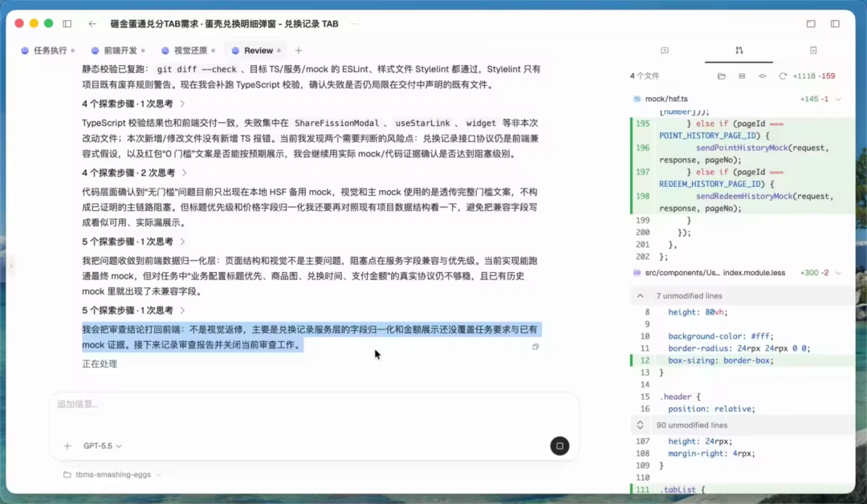The width and height of the screenshot is (867, 504).
Task: Click the collapsed left edge panel handle
Action: pos(10,266)
